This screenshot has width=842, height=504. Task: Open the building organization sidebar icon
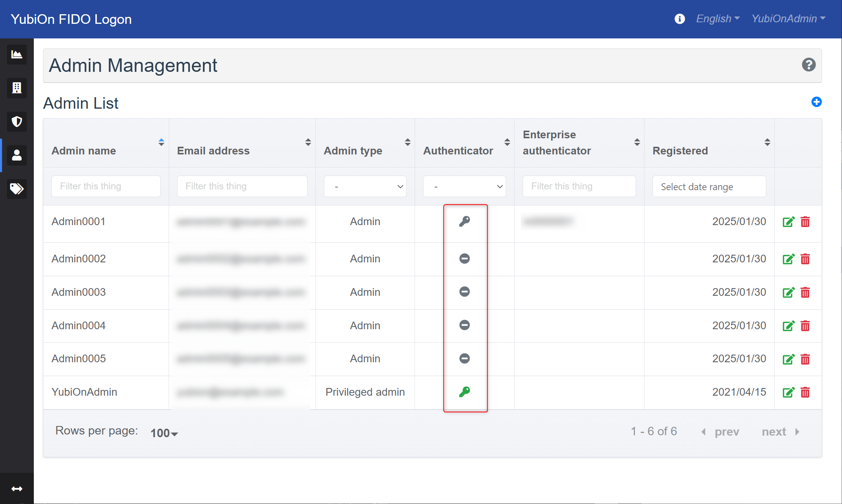click(x=17, y=88)
